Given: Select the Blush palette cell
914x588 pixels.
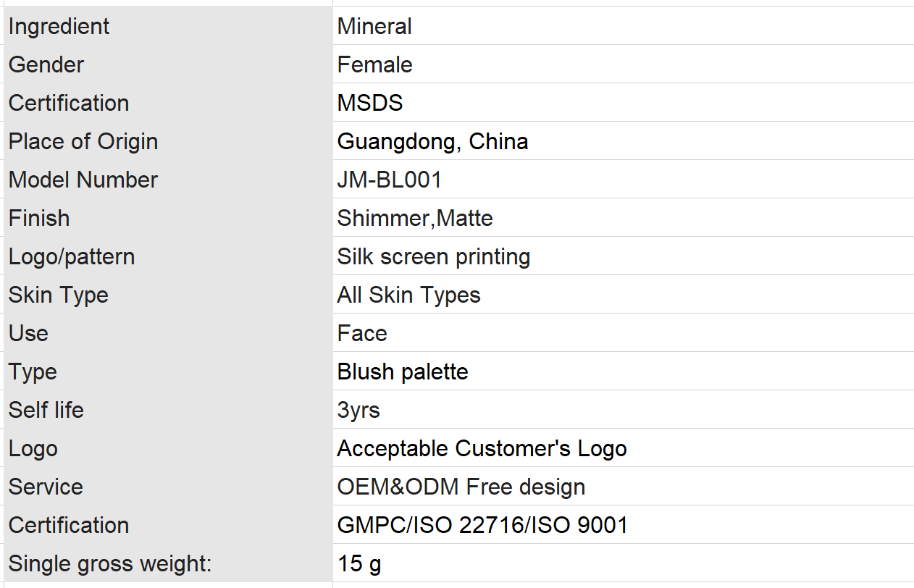Looking at the screenshot, I should click(x=624, y=371).
